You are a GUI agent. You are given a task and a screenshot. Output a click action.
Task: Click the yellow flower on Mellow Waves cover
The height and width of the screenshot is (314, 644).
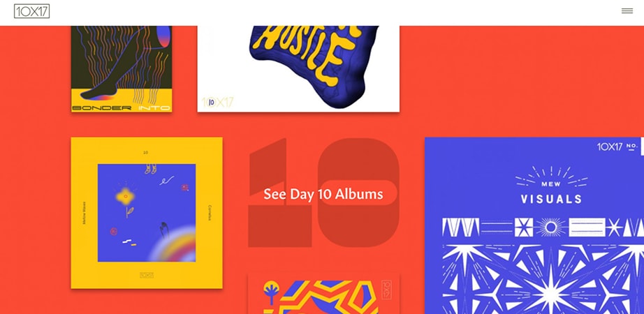click(125, 197)
